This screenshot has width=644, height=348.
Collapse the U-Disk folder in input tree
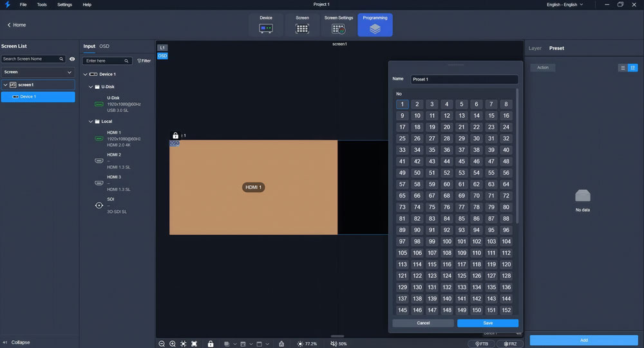coord(90,87)
